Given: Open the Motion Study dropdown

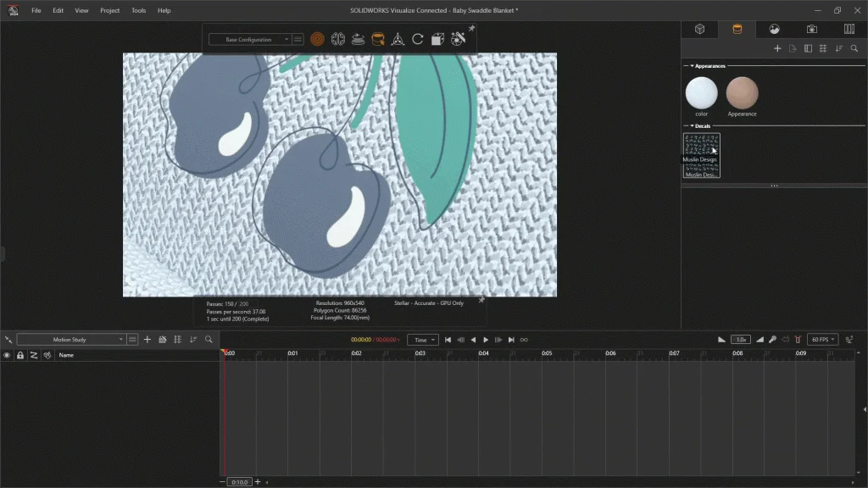Looking at the screenshot, I should pyautogui.click(x=71, y=340).
